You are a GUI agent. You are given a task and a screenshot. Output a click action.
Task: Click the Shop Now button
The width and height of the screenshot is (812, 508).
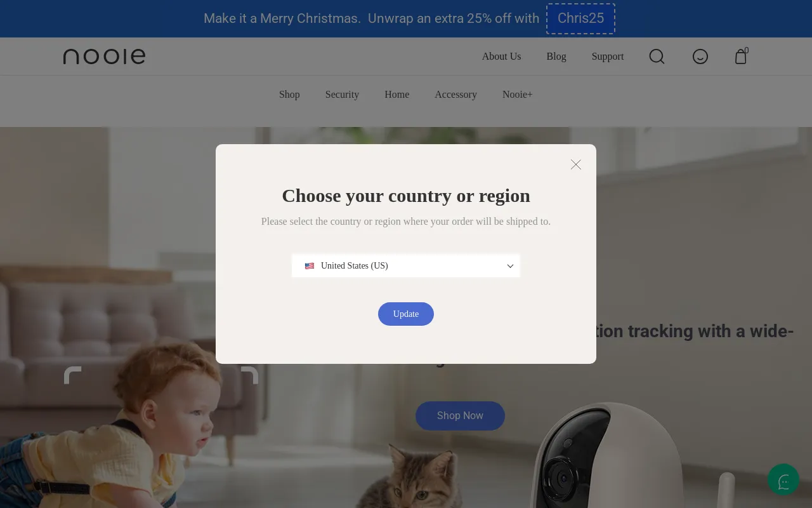tap(460, 415)
